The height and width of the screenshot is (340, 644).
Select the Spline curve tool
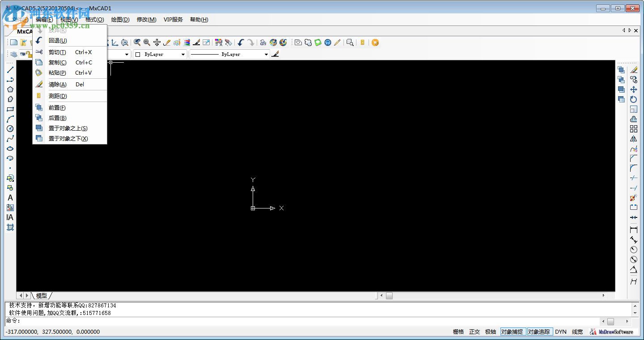point(10,139)
